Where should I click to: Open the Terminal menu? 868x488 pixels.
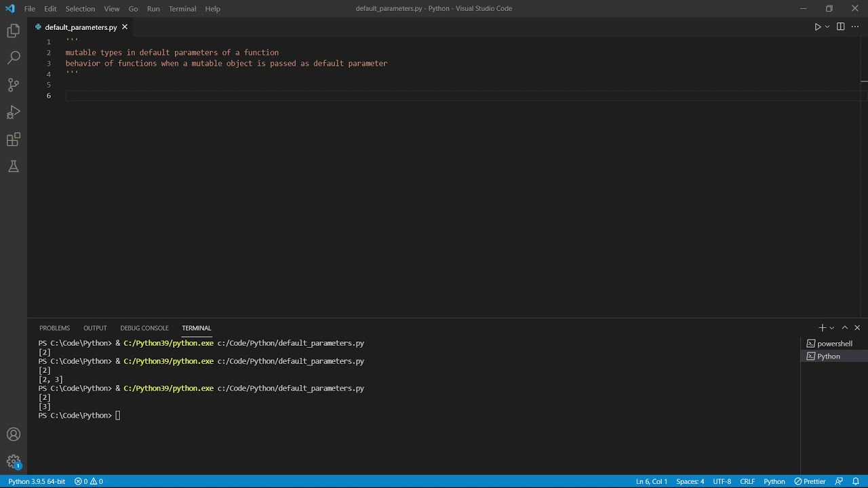[182, 9]
